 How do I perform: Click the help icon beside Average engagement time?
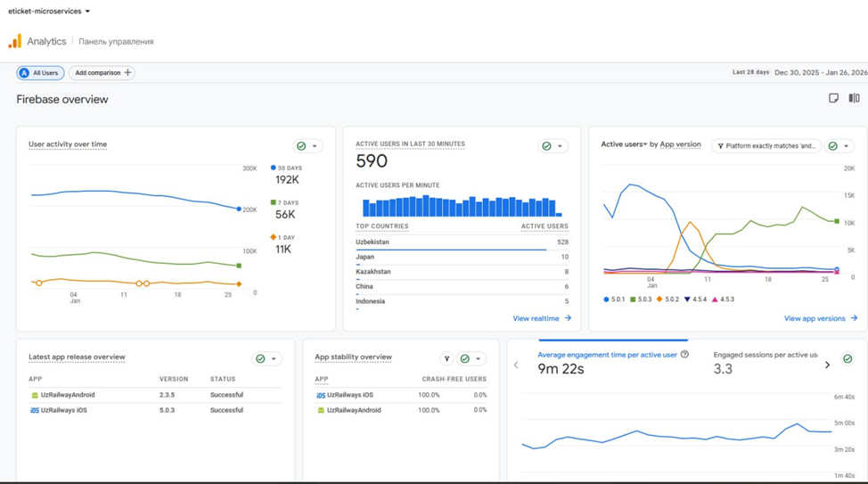684,355
